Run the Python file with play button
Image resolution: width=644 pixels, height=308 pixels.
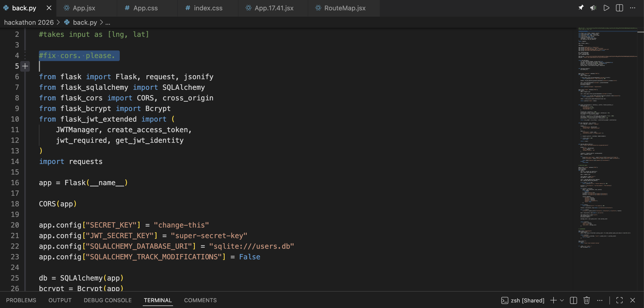[x=606, y=8]
